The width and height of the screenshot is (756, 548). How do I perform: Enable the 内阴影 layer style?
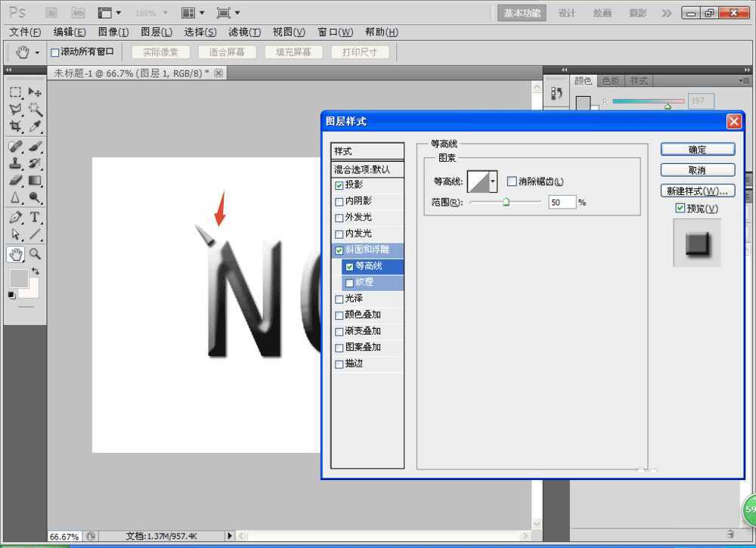click(339, 200)
